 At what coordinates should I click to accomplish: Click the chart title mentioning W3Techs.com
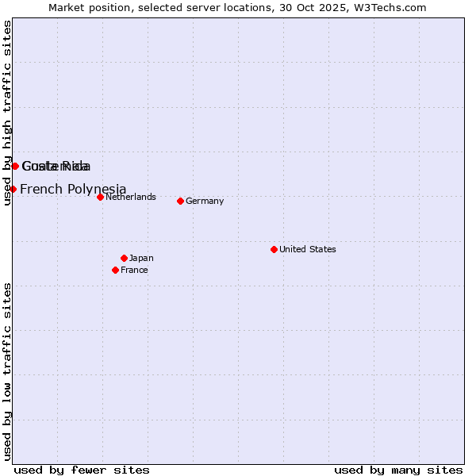(237, 7)
